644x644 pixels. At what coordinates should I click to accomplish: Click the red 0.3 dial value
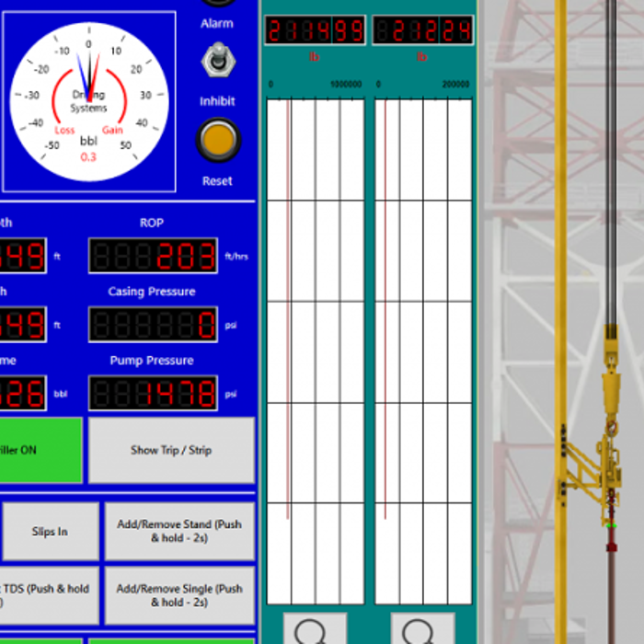(88, 157)
